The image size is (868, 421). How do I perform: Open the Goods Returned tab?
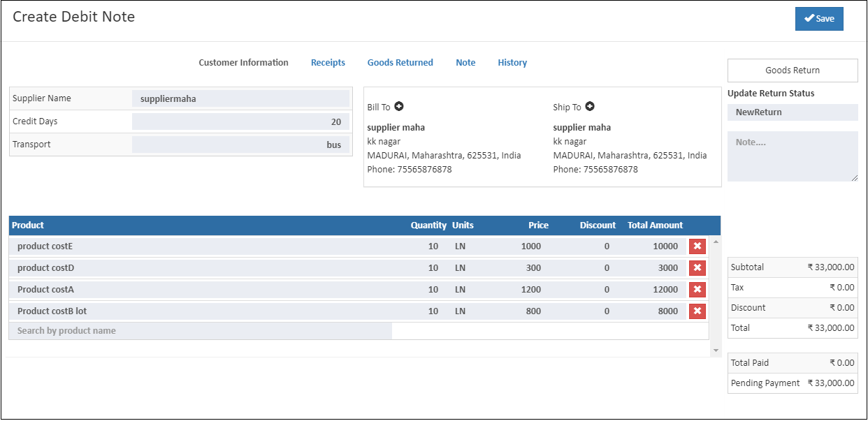pyautogui.click(x=400, y=62)
